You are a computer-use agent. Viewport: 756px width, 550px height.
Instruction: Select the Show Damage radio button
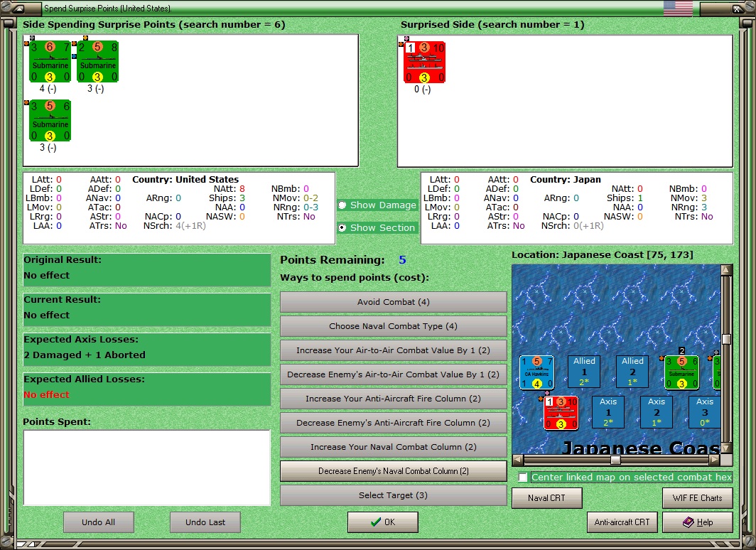pos(342,205)
